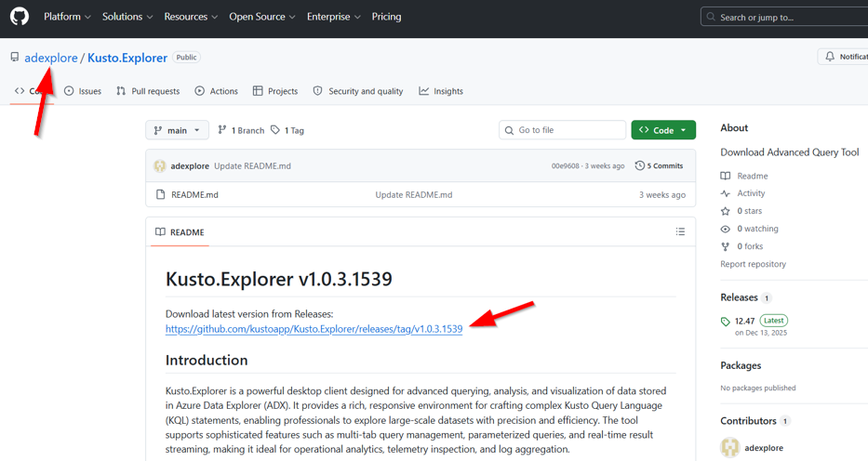Expand the Platform menu in the header

[x=67, y=17]
